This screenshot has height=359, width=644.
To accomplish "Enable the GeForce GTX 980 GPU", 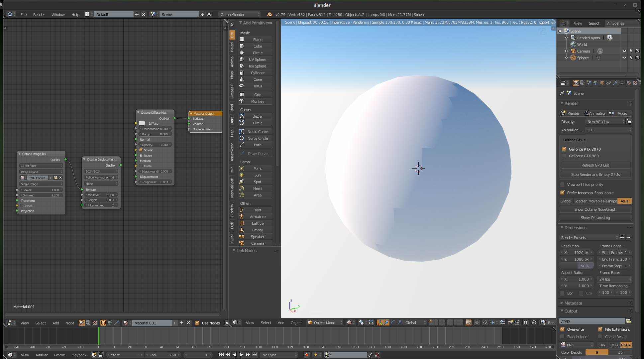I will pyautogui.click(x=564, y=156).
